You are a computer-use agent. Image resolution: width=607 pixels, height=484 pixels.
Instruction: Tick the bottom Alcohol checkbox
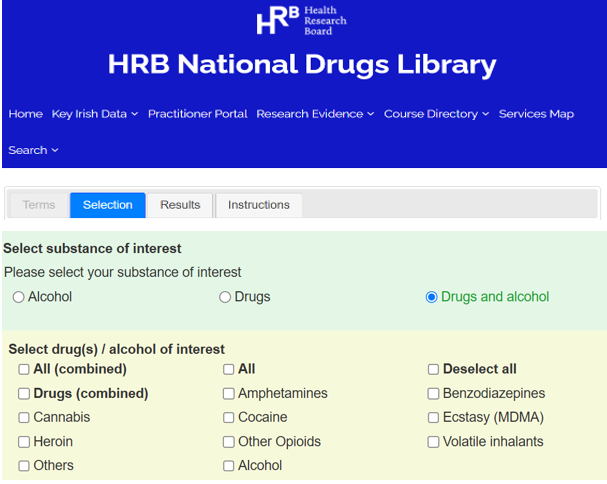pos(228,466)
